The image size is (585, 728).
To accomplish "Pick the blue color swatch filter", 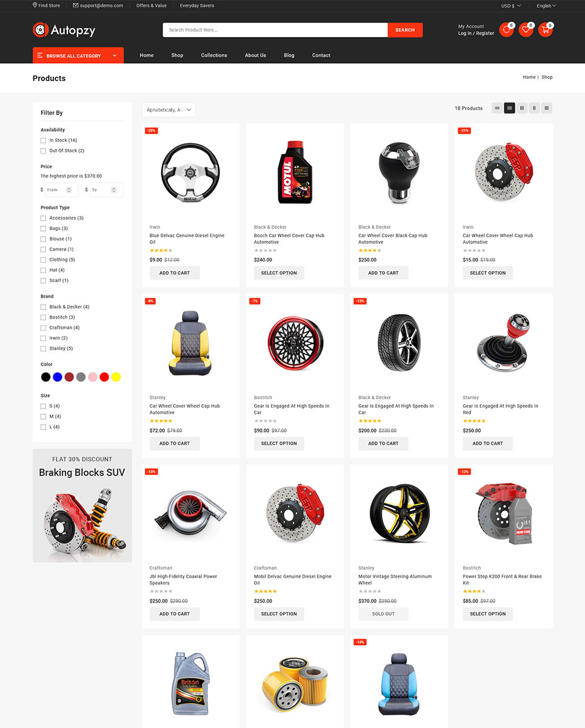I will click(58, 377).
